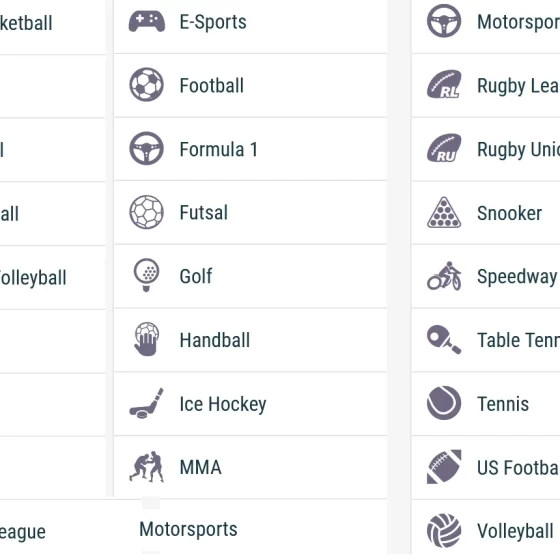Click the E-Sports gamepad icon

pos(147,21)
